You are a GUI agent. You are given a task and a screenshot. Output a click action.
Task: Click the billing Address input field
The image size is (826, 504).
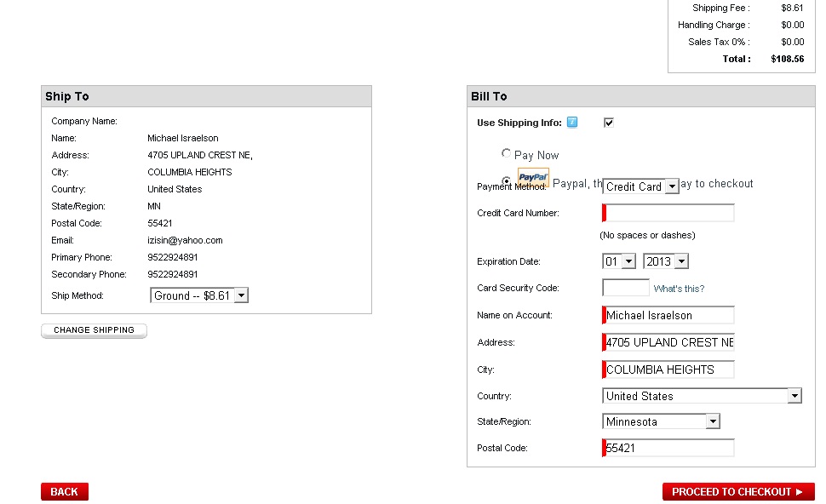pyautogui.click(x=668, y=342)
